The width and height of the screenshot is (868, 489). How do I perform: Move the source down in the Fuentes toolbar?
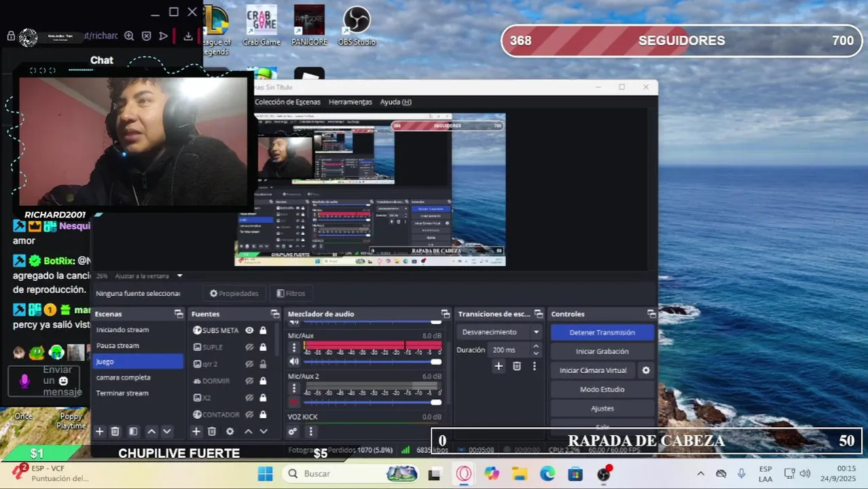264,431
